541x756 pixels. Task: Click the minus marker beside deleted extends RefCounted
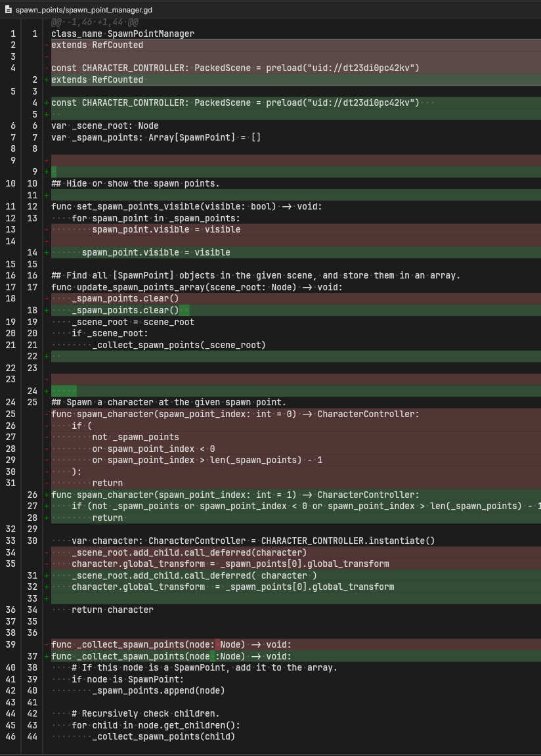coord(47,45)
